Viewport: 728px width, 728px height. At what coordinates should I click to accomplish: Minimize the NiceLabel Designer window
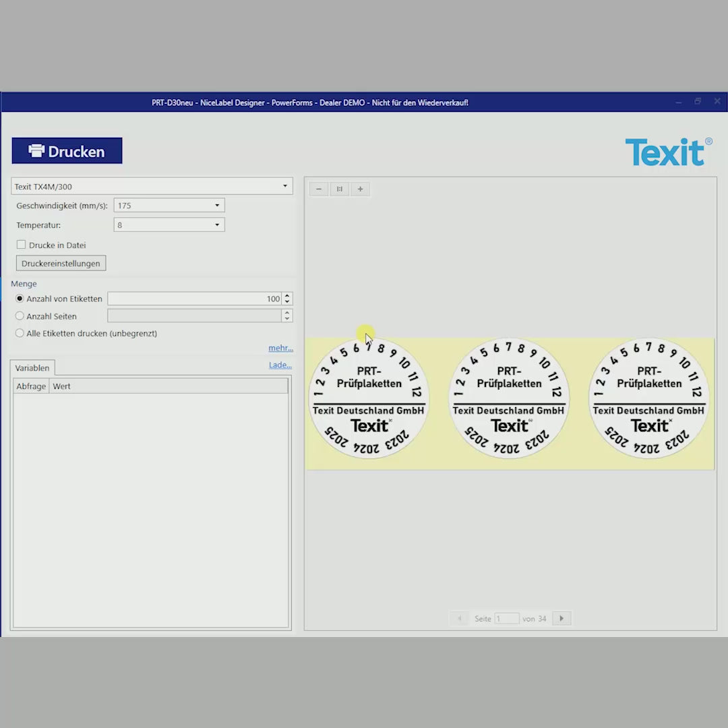(x=679, y=102)
